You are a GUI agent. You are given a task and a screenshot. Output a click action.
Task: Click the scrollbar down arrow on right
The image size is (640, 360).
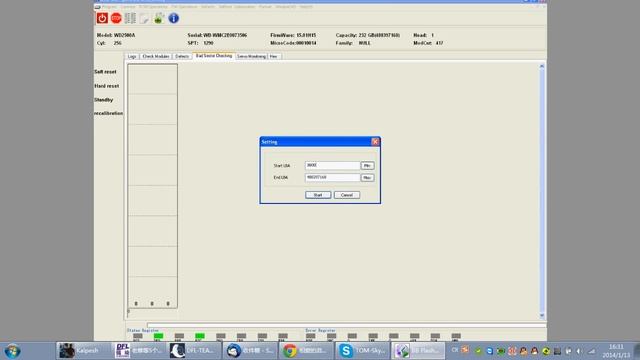coord(542,316)
